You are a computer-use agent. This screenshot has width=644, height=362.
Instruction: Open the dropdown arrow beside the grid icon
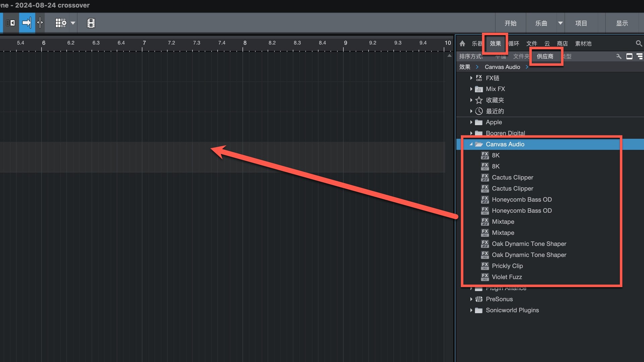pos(73,23)
